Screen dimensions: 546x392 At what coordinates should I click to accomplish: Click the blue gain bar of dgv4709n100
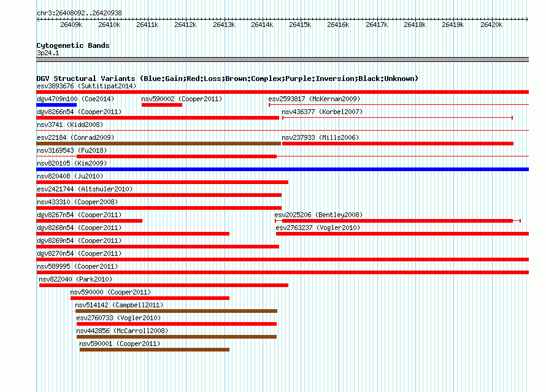point(56,105)
